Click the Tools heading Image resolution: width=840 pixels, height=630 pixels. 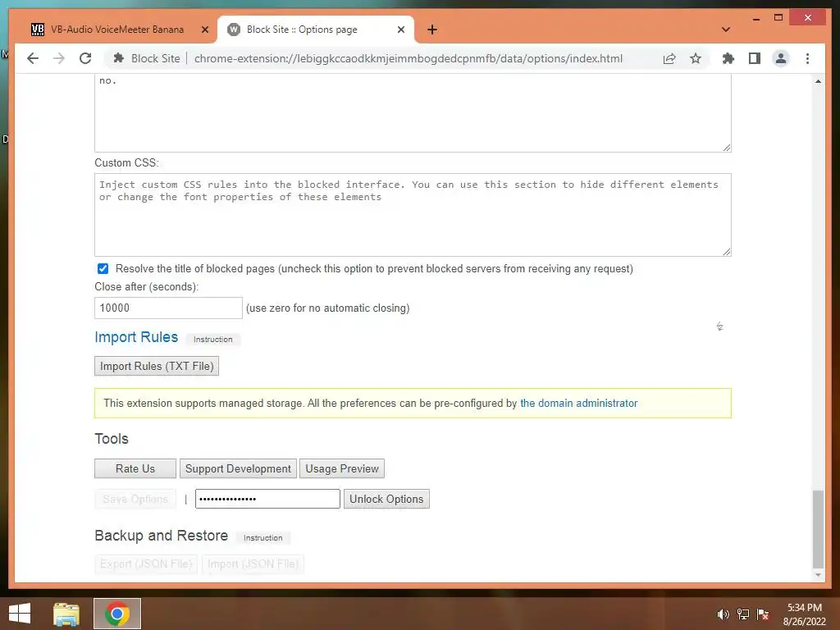pyautogui.click(x=112, y=439)
